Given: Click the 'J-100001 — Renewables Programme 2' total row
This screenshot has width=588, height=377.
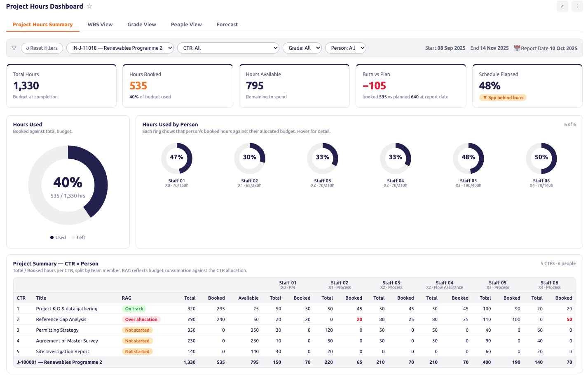Looking at the screenshot, I should point(295,362).
